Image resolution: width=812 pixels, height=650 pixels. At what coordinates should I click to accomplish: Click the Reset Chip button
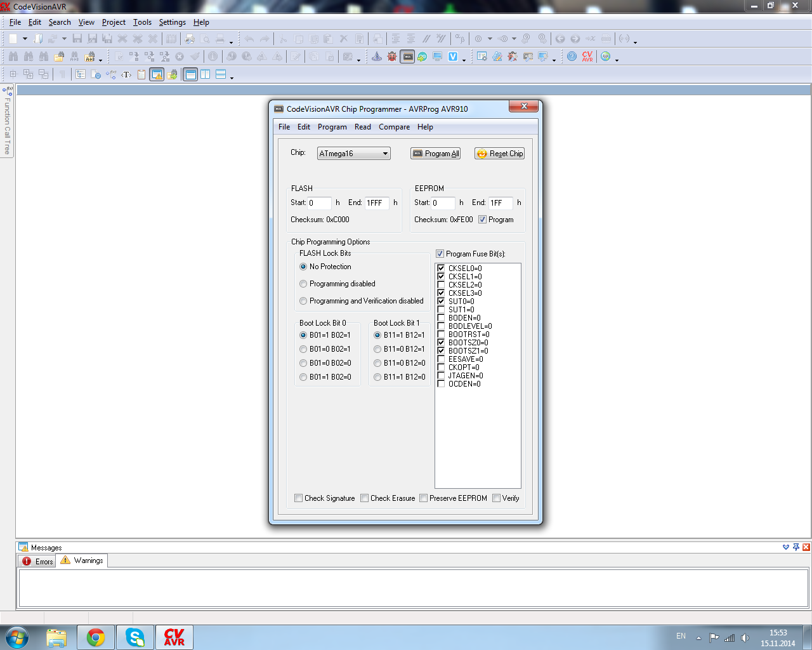(x=500, y=154)
